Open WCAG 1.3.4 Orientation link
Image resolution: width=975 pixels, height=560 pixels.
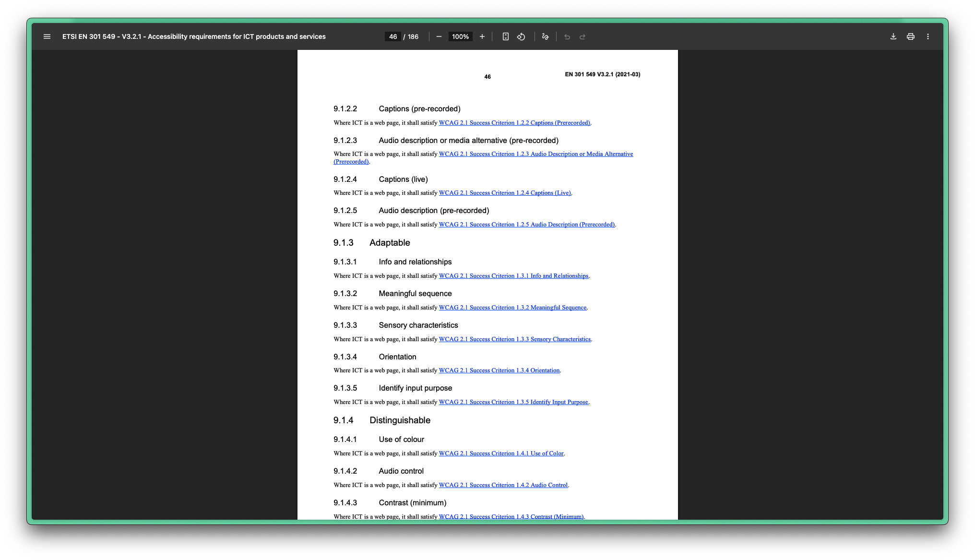tap(499, 370)
